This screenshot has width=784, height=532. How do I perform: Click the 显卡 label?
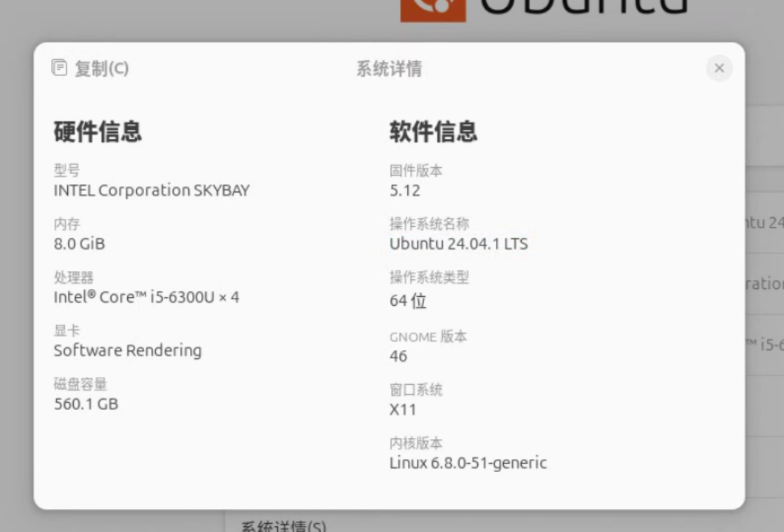(67, 330)
